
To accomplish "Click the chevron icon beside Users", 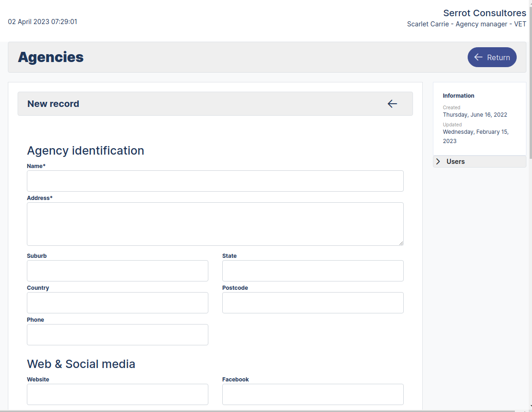I will pos(438,161).
